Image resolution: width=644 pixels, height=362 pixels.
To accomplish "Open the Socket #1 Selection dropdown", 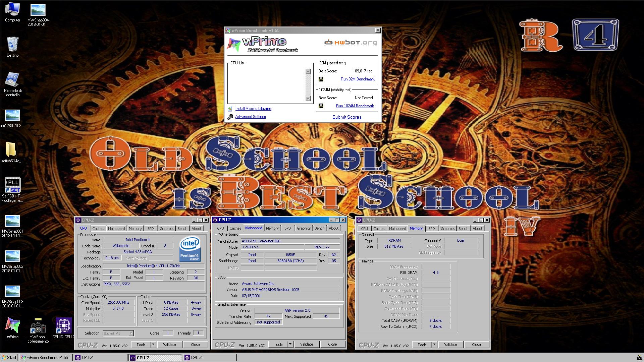I will pyautogui.click(x=118, y=333).
